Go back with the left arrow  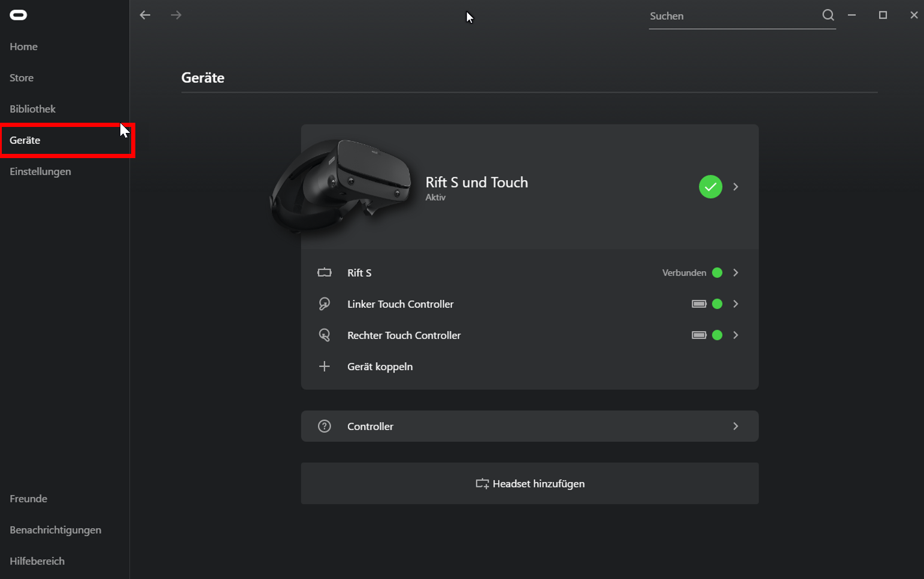(x=145, y=15)
